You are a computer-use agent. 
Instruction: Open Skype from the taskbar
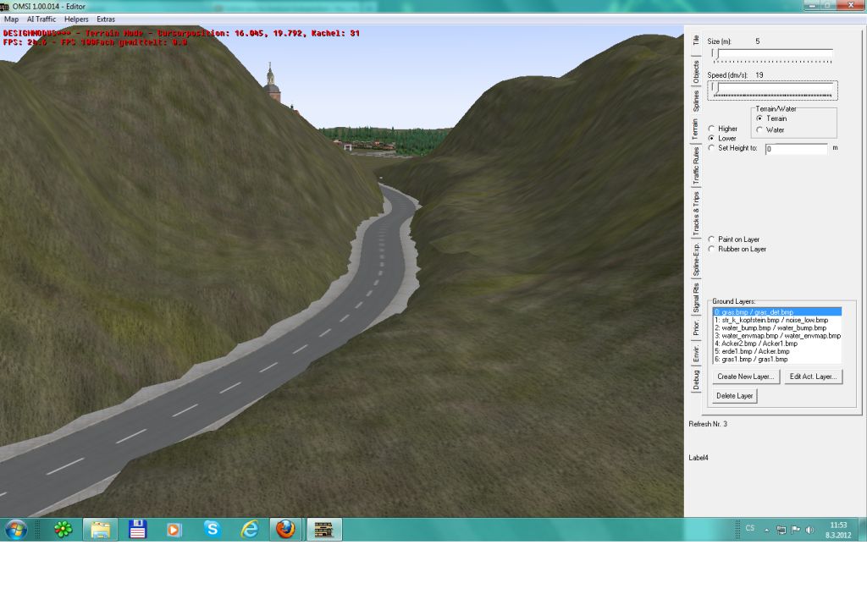(x=212, y=530)
